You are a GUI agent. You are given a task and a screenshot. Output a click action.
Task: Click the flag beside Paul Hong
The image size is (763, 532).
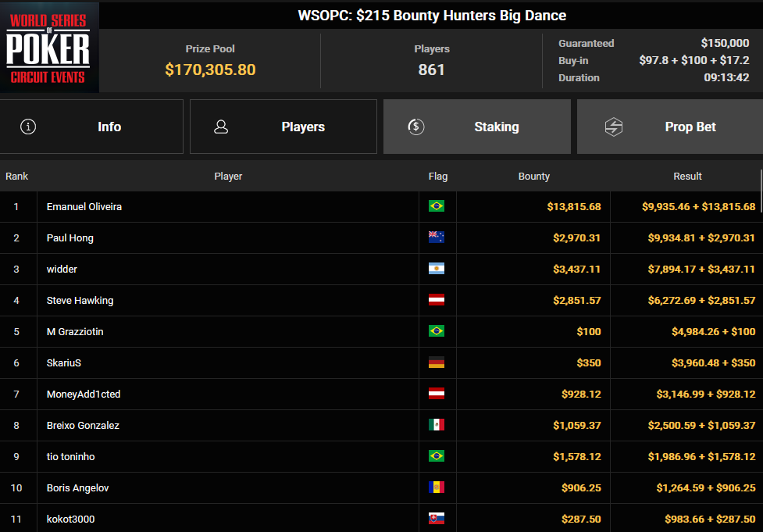(437, 237)
